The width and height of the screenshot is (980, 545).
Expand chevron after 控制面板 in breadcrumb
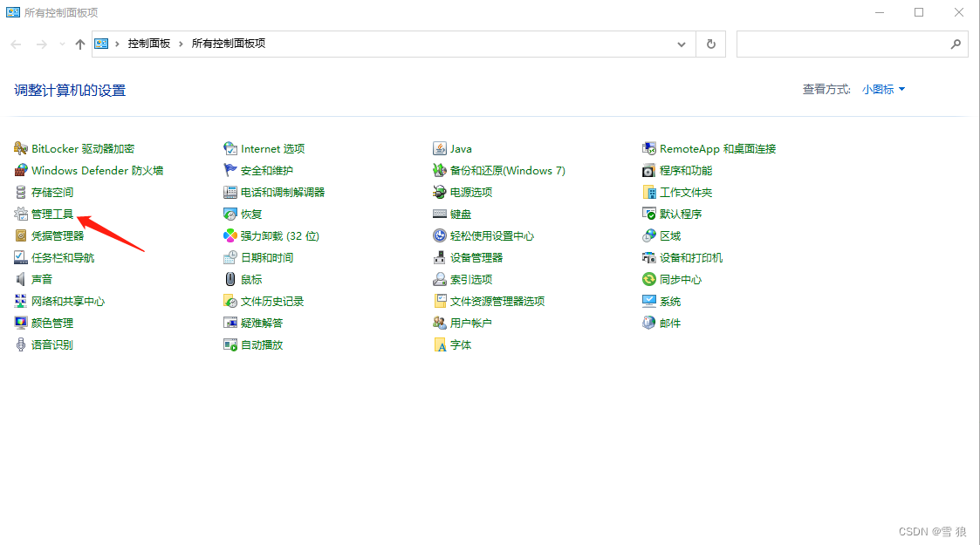coord(181,44)
